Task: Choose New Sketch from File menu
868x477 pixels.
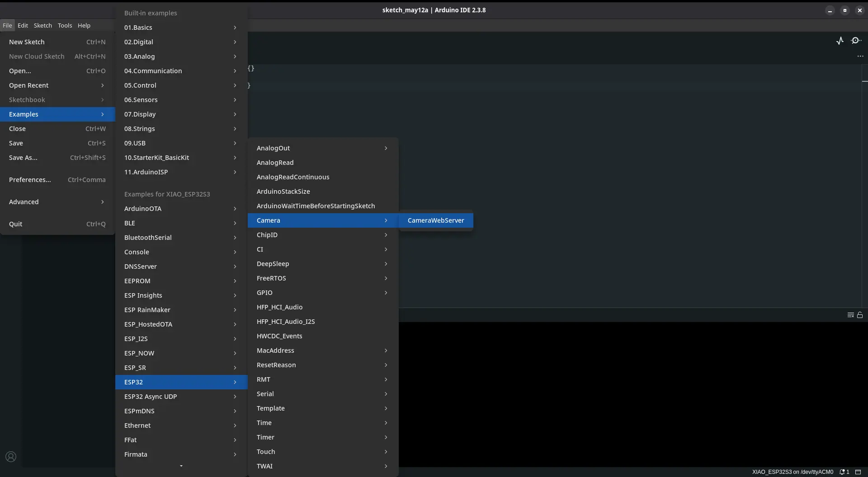Action: click(57, 42)
